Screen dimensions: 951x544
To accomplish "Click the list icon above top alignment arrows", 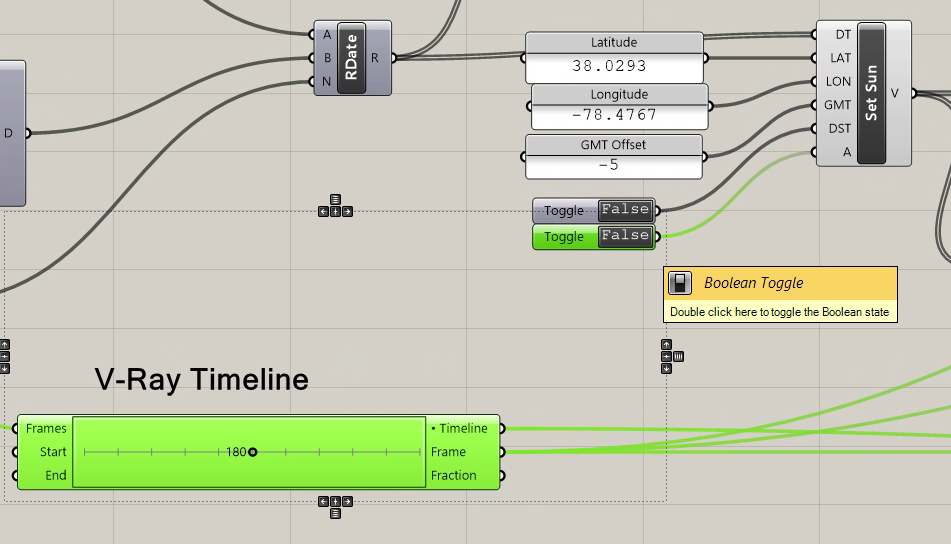I will point(335,200).
